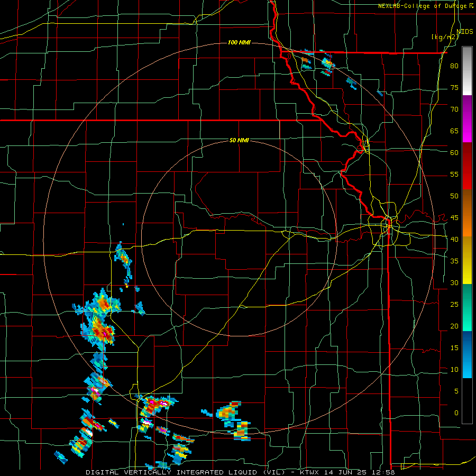
Task: Select the 100 NMI range ring label
Action: pyautogui.click(x=239, y=42)
